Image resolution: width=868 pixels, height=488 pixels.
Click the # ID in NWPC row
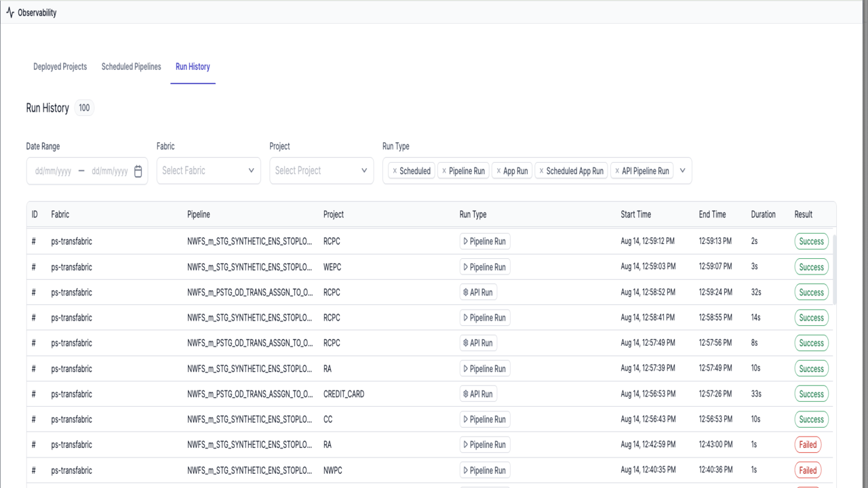(x=33, y=470)
